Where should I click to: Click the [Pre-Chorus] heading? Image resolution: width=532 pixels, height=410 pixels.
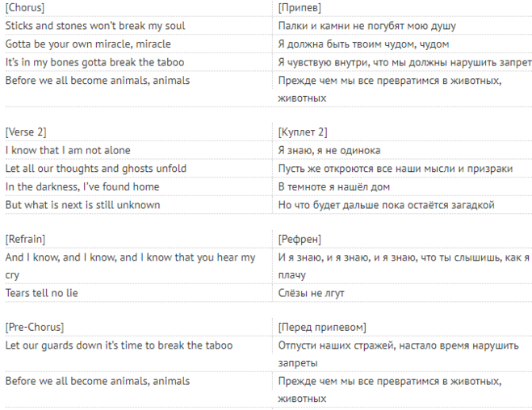tap(35, 327)
